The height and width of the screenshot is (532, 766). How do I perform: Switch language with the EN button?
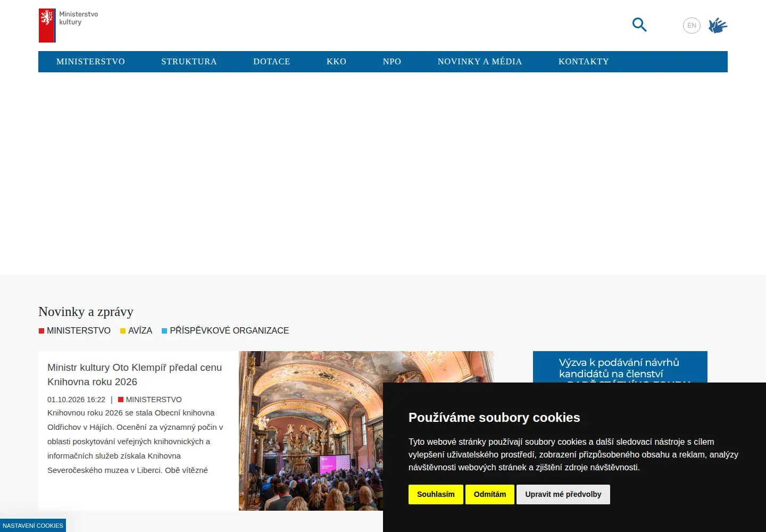point(692,26)
